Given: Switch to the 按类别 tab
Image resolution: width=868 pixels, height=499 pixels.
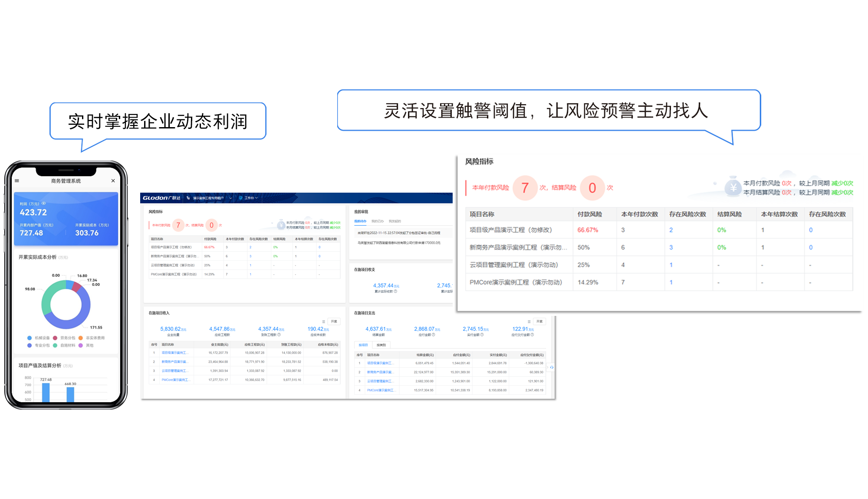Looking at the screenshot, I should [381, 345].
